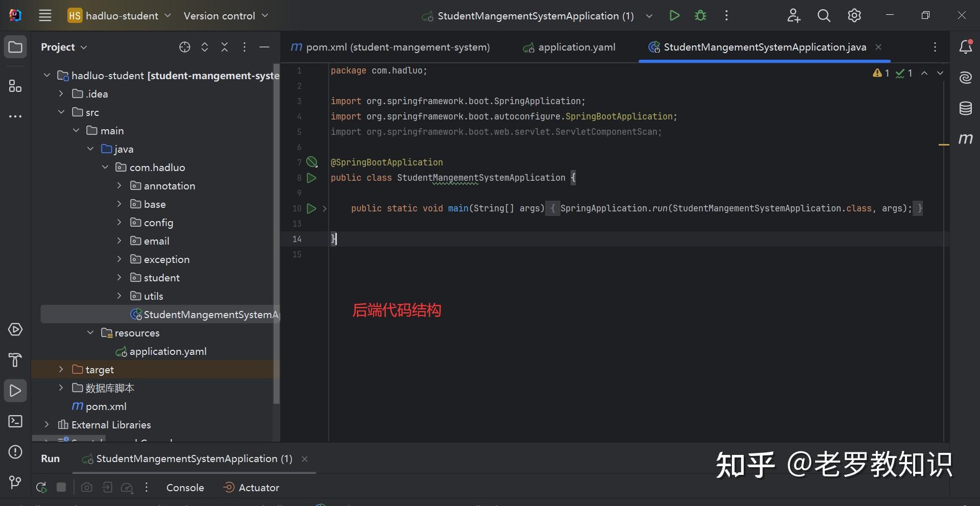
Task: Stop the running application
Action: point(61,487)
